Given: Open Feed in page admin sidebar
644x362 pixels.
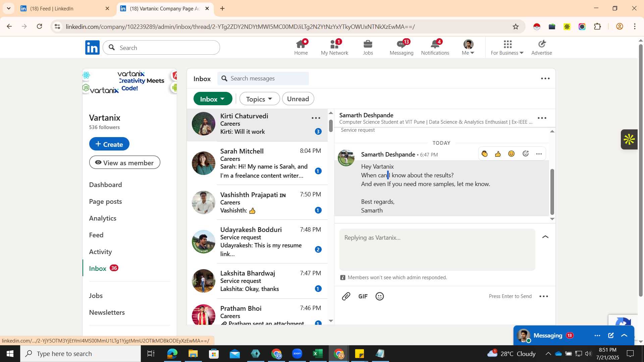Looking at the screenshot, I should [x=96, y=235].
